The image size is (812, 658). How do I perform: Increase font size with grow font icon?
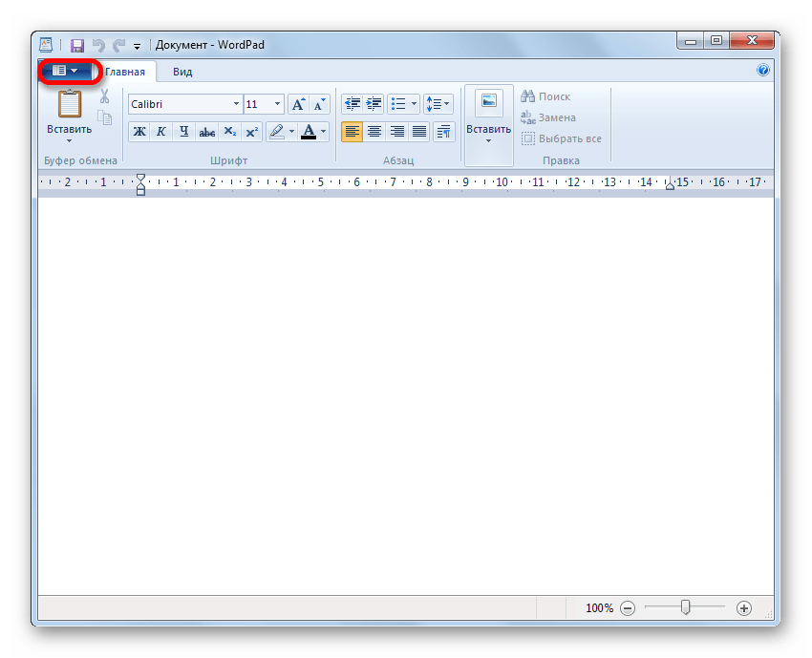point(298,104)
